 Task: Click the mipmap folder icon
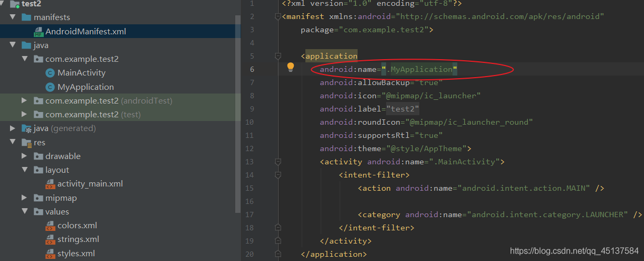[x=38, y=198]
